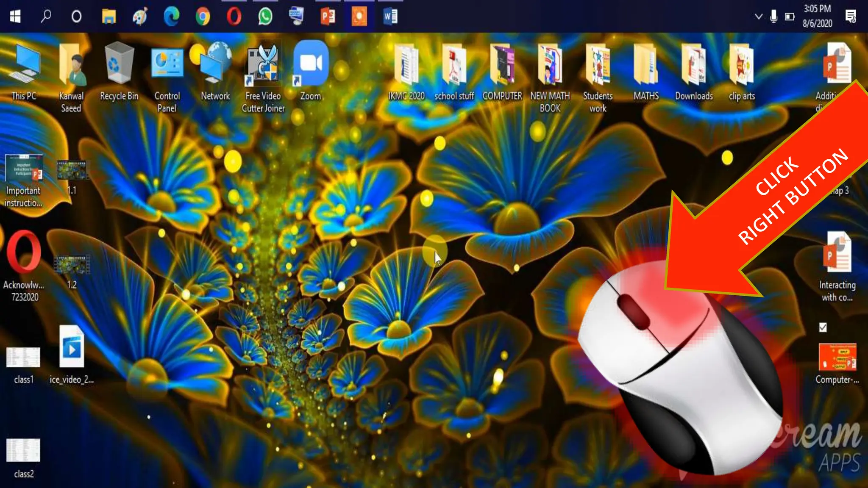
Task: Select the ice_video_2 video file
Action: 72,347
